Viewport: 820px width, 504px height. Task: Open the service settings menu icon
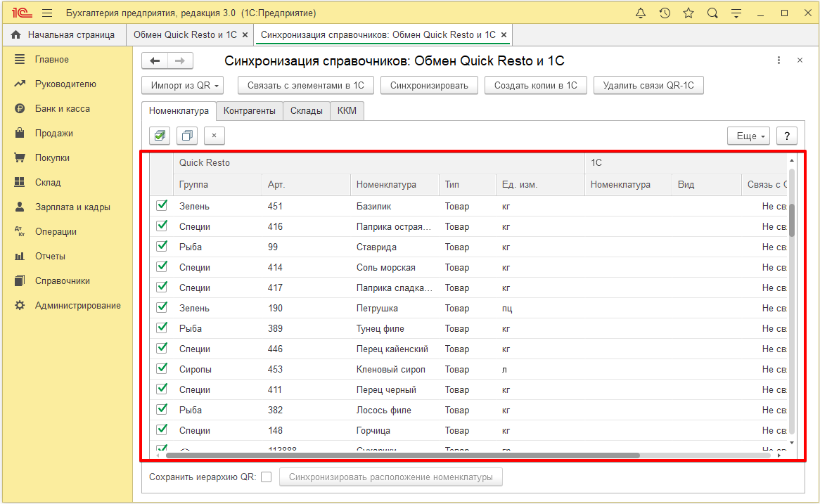pyautogui.click(x=736, y=13)
